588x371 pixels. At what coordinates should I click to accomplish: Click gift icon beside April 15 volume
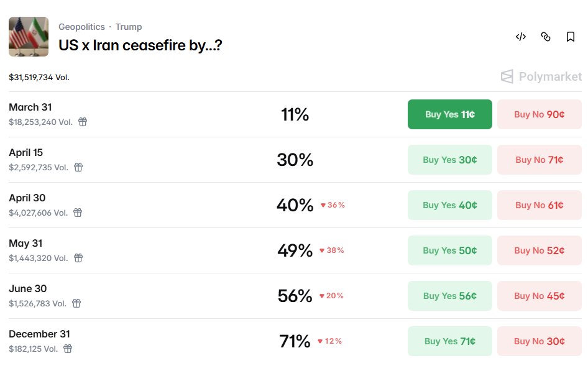point(78,167)
